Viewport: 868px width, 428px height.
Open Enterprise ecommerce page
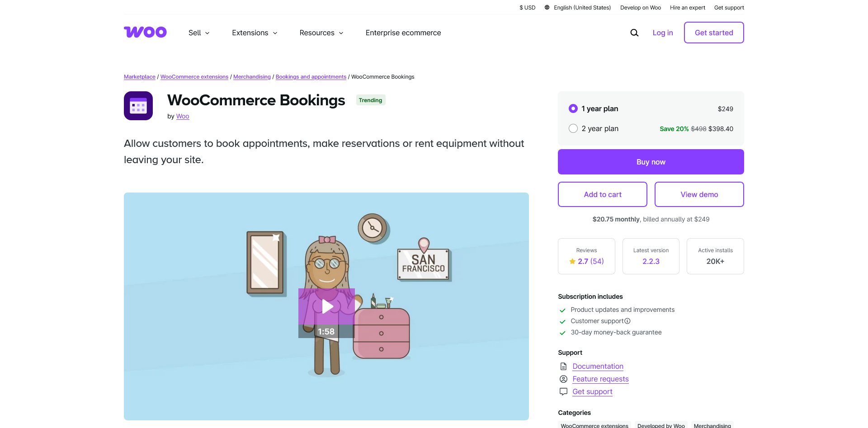coord(403,33)
